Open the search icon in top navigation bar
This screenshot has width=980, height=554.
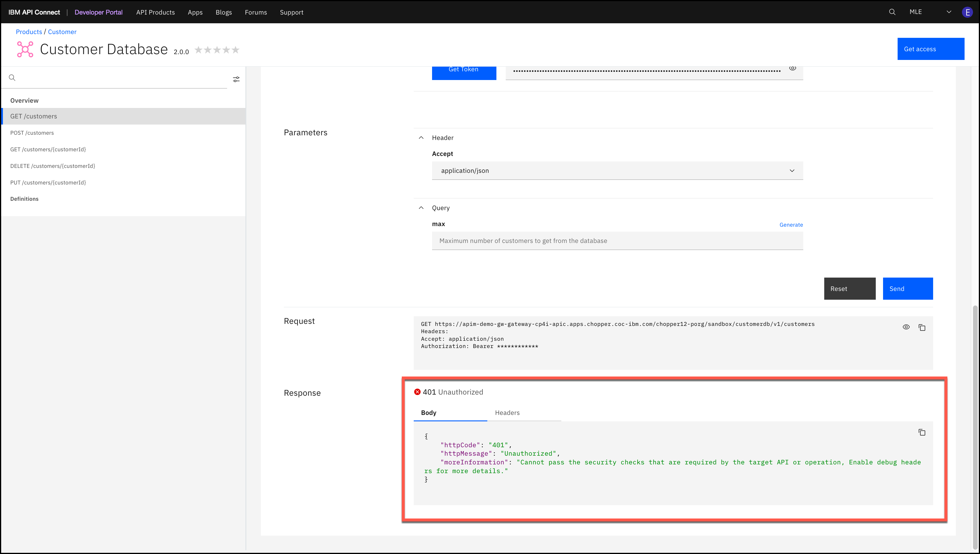click(892, 12)
